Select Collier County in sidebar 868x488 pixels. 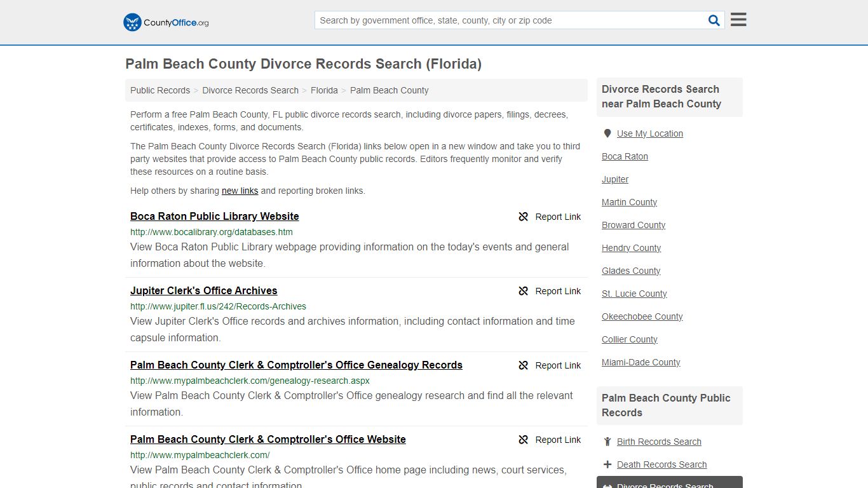[630, 339]
